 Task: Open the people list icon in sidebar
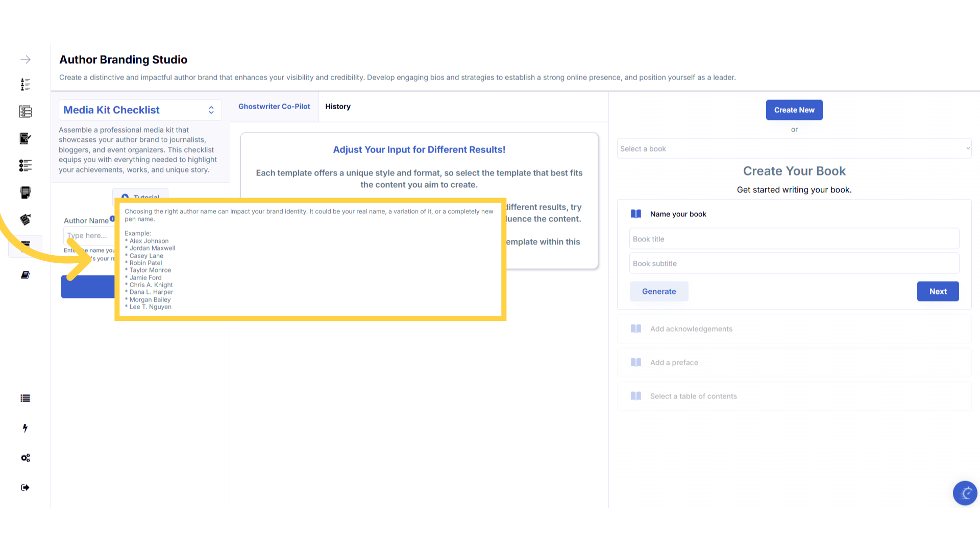[x=26, y=84]
